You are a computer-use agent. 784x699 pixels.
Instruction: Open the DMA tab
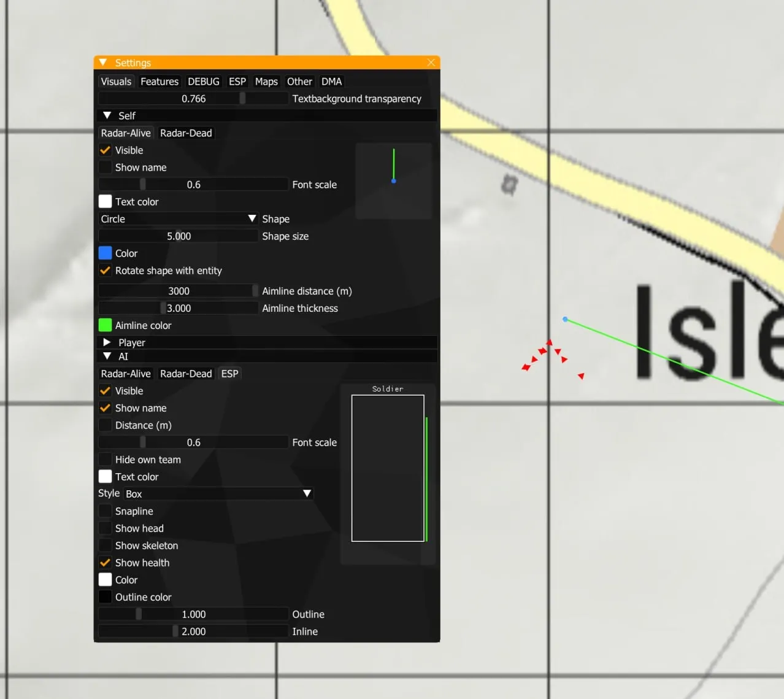331,82
